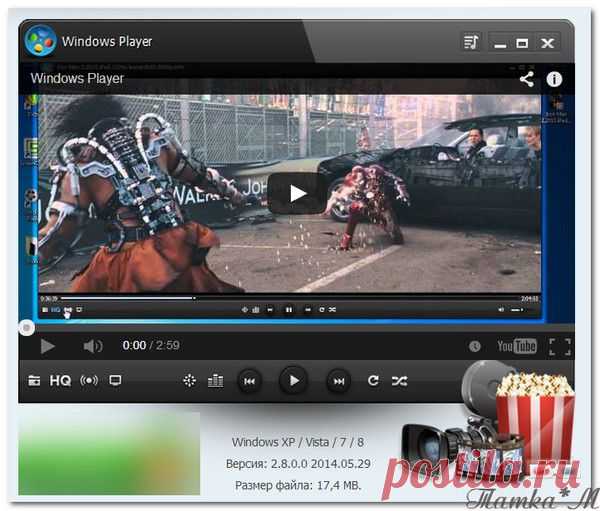Open video on YouTube via logo
The width and height of the screenshot is (600, 511).
tap(517, 346)
